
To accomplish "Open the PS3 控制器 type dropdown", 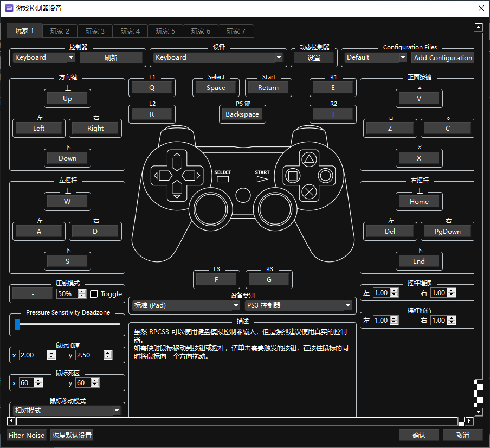I will click(x=299, y=305).
